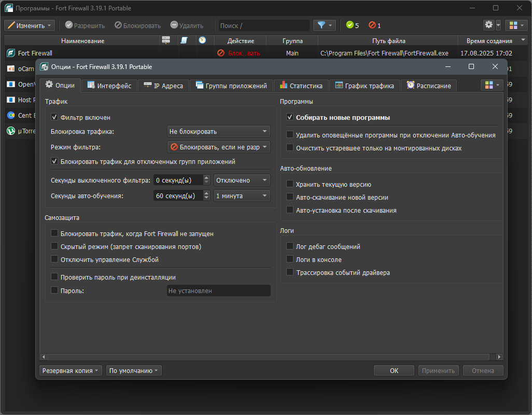
Task: Open the 1 минута preset dropdown
Action: [242, 196]
